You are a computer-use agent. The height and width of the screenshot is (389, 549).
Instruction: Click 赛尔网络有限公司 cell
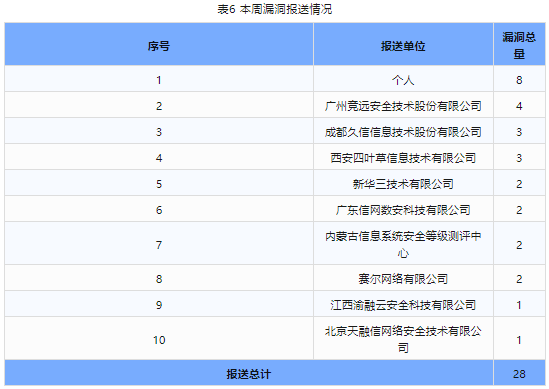(x=403, y=279)
